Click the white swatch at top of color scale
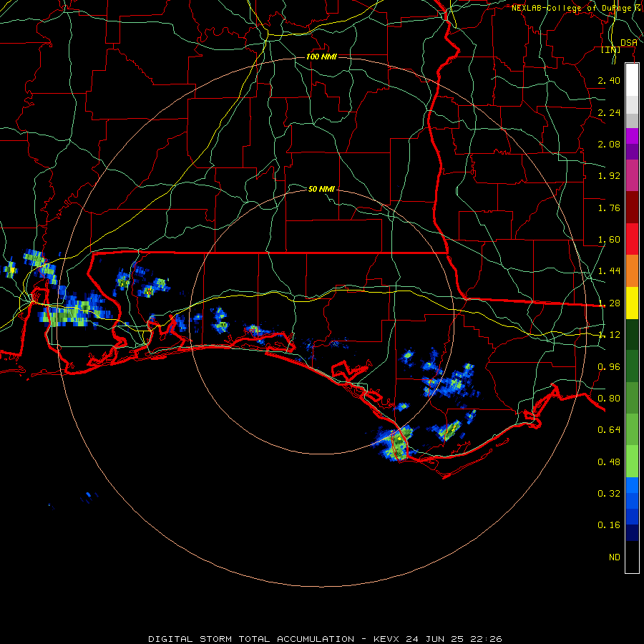This screenshot has width=644, height=644. pos(632,79)
